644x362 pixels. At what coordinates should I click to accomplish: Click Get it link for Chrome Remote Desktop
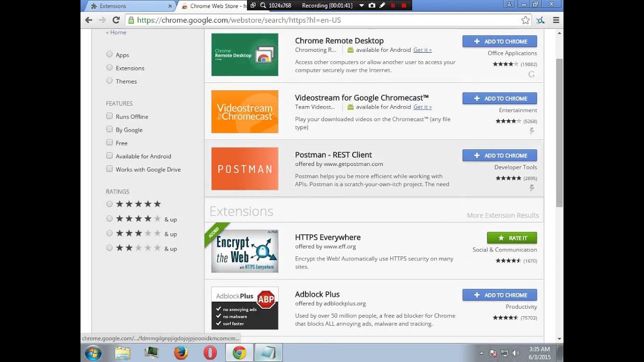[422, 50]
